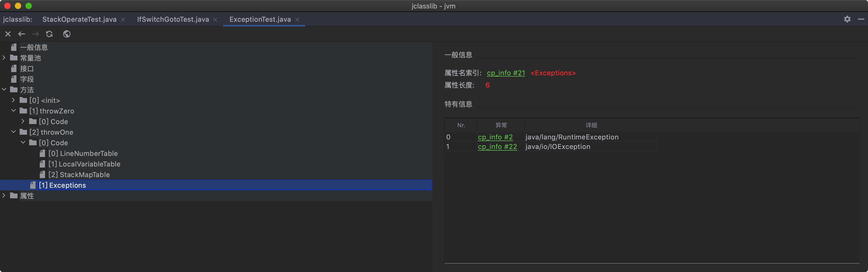Open the settings gear icon
The image size is (868, 272).
847,19
